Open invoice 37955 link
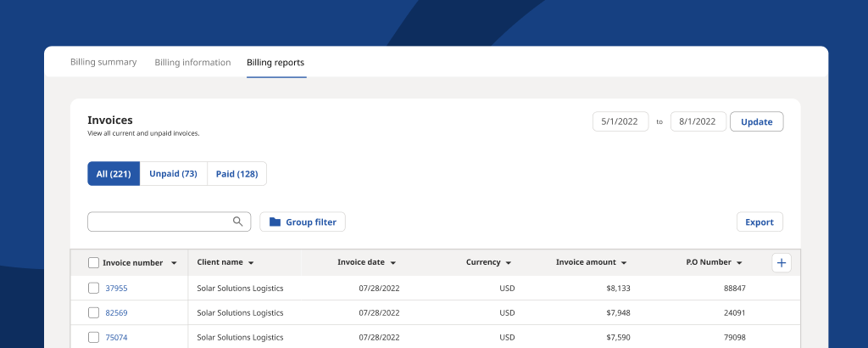The height and width of the screenshot is (348, 868). pyautogui.click(x=116, y=289)
